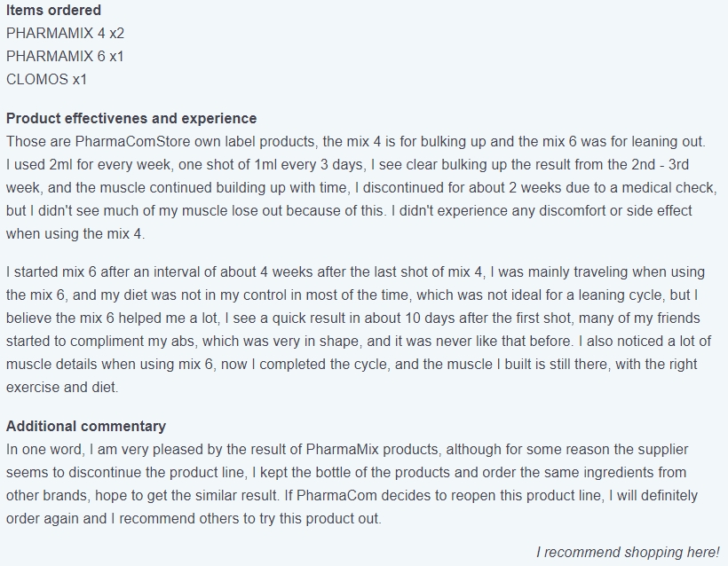728x566 pixels.
Task: Click phrase 'seems to discontinue the product line'
Action: [125, 472]
